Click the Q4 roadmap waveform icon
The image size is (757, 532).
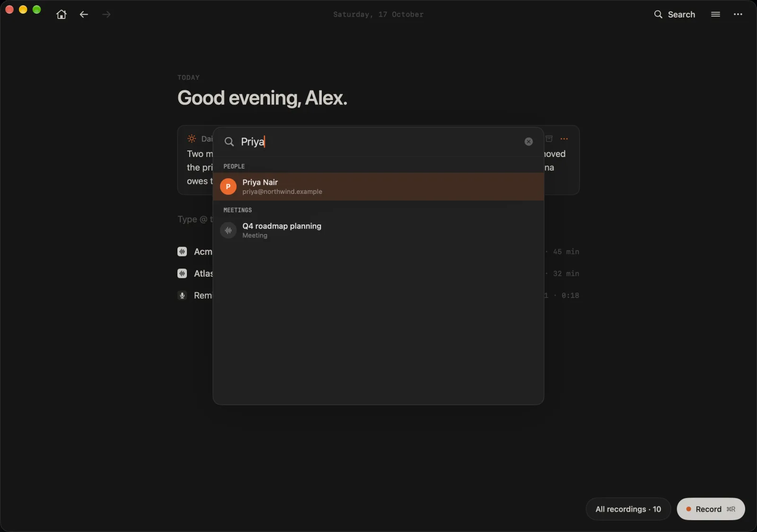(x=228, y=230)
